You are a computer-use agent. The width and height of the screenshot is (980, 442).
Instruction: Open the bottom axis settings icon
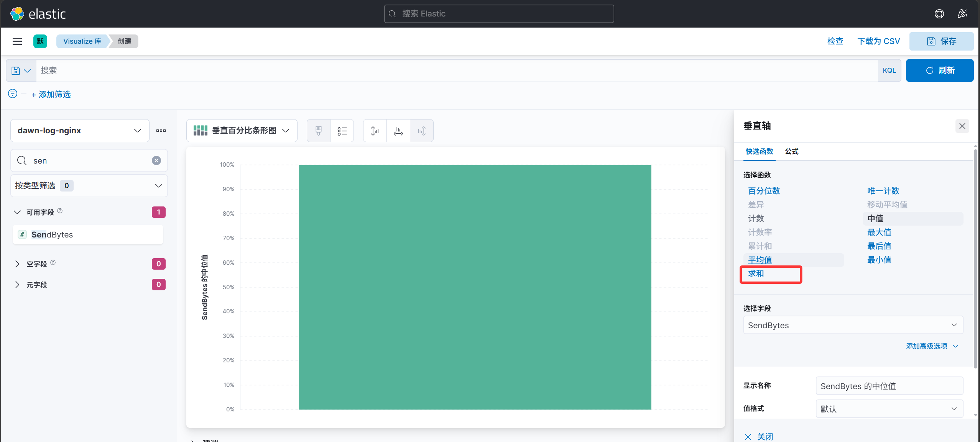point(398,131)
